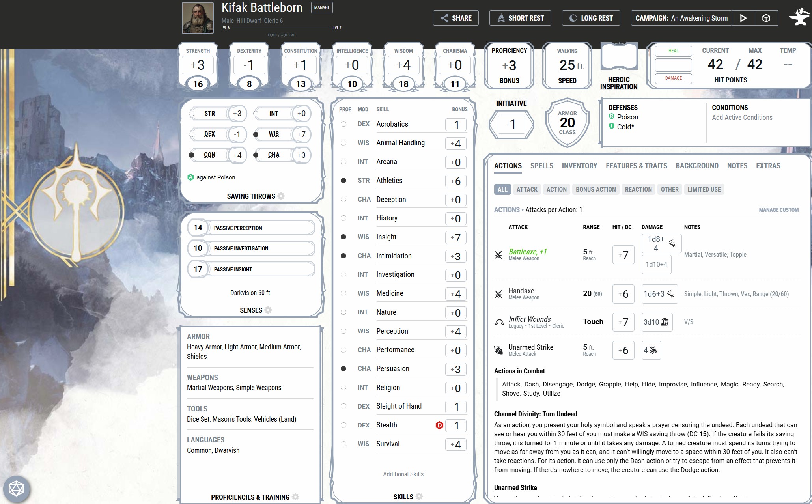Screen dimensions: 812x504
Task: Open Saving Throws settings gear
Action: (281, 196)
